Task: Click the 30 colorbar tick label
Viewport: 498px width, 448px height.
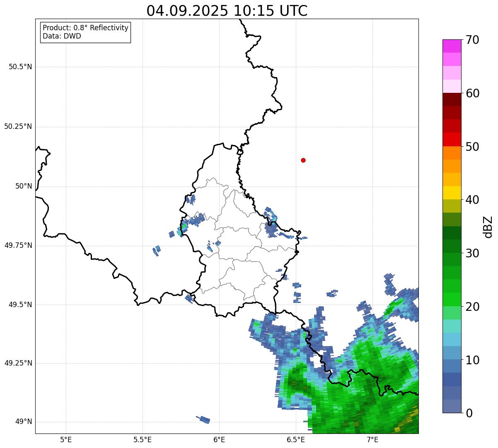Action: coord(472,253)
